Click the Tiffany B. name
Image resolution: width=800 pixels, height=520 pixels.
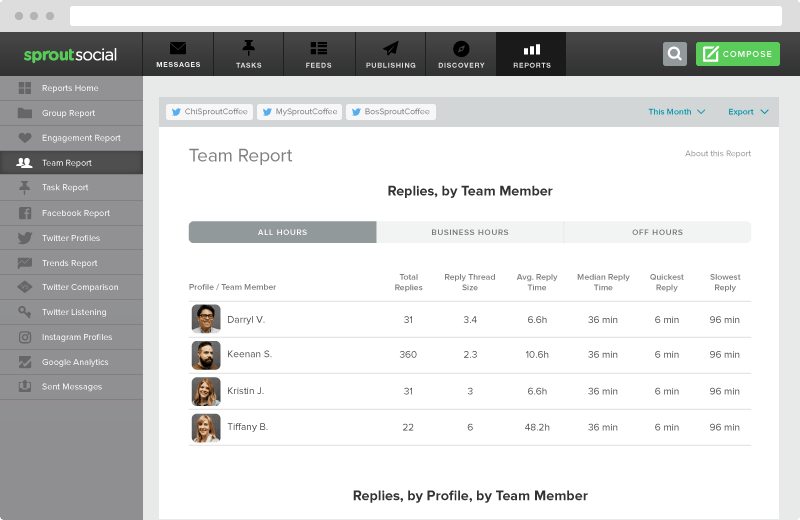(247, 427)
